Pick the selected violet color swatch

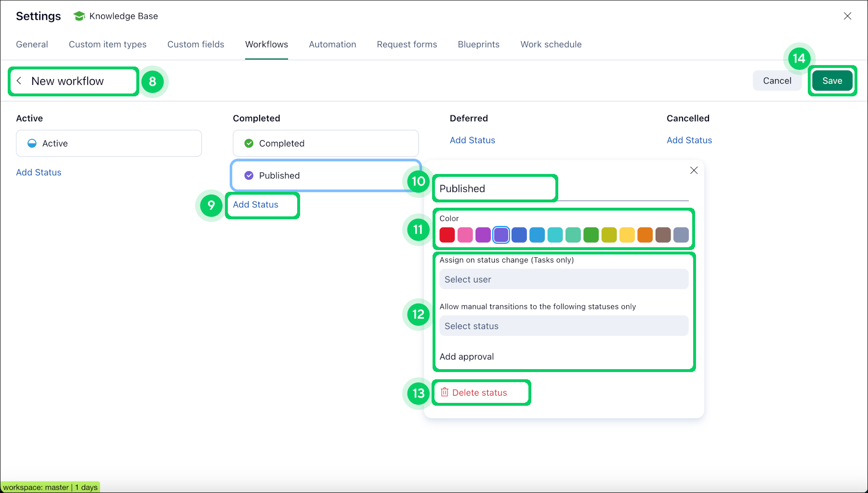(x=501, y=235)
